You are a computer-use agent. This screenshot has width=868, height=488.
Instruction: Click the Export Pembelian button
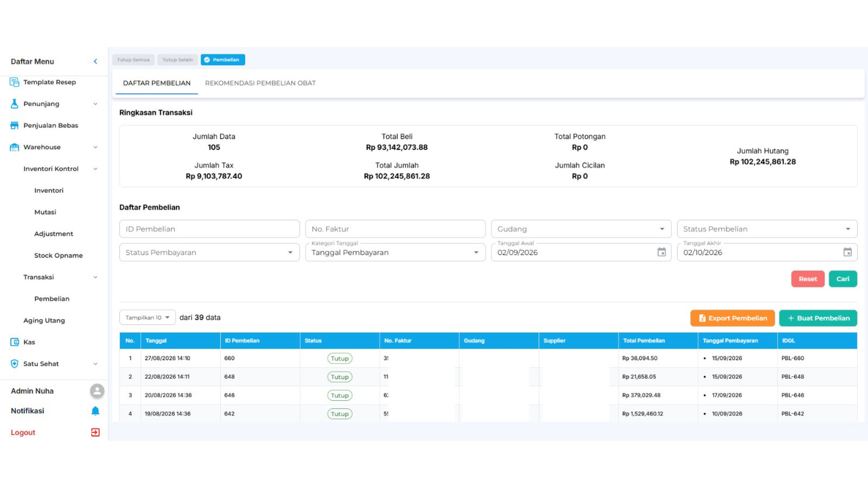(x=733, y=318)
